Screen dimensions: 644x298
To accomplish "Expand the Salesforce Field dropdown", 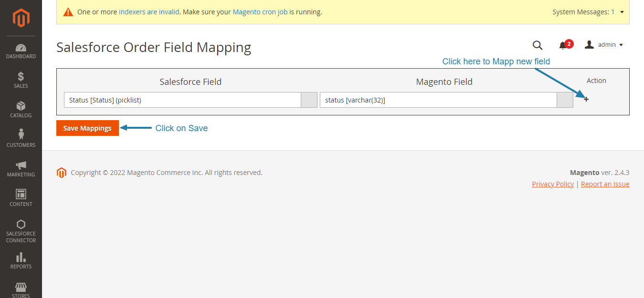I will coord(309,100).
